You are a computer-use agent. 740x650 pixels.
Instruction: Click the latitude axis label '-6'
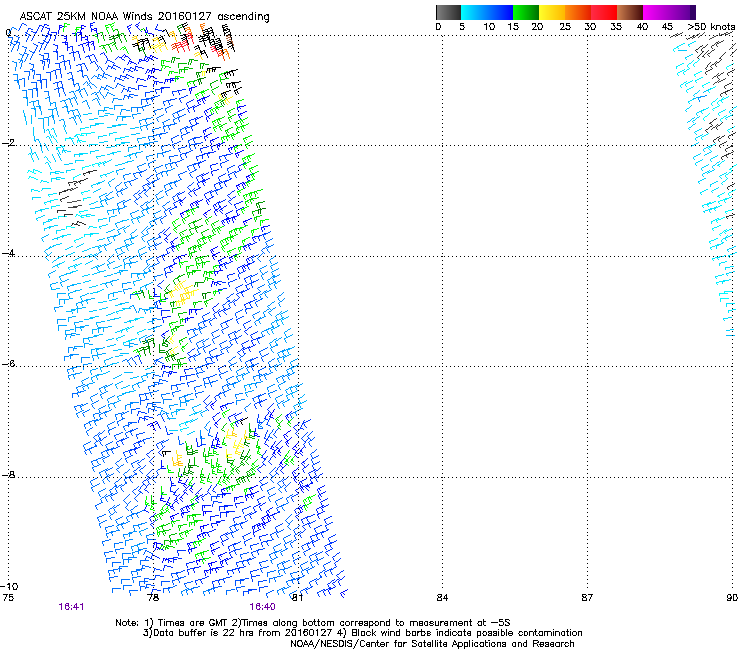[8, 364]
